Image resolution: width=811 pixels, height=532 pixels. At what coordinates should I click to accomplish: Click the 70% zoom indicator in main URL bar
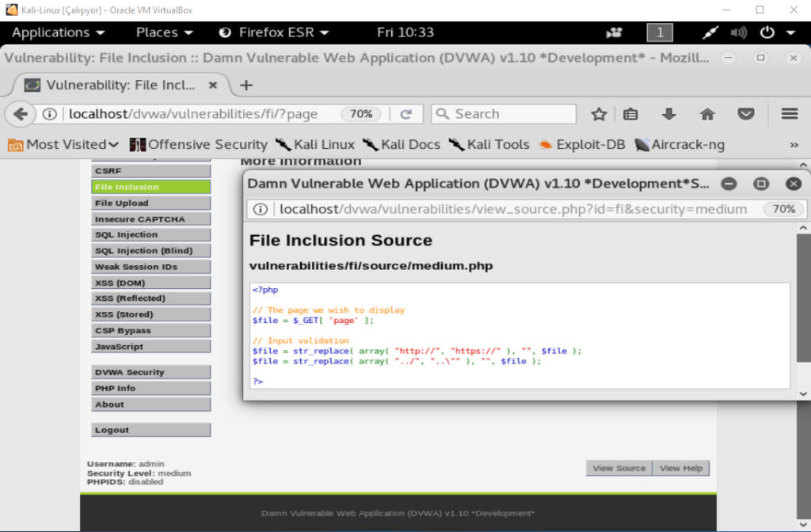click(361, 114)
